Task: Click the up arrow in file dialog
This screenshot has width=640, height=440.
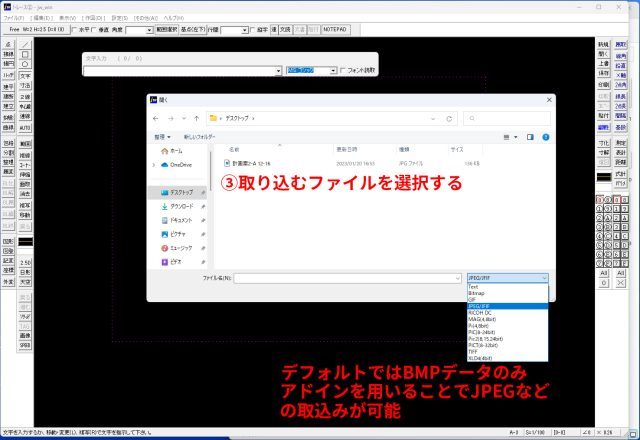Action: (198, 118)
